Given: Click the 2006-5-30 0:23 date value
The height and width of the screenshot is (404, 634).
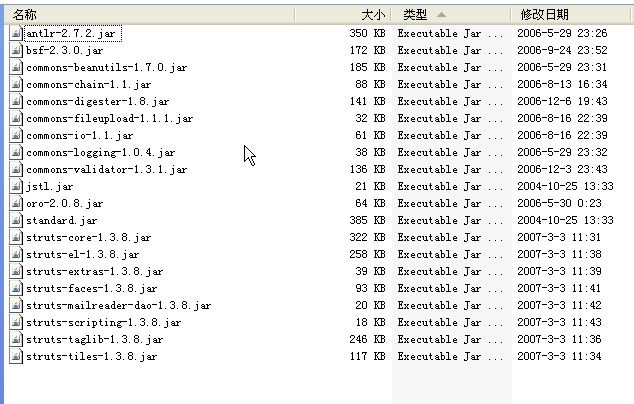Looking at the screenshot, I should click(559, 203).
